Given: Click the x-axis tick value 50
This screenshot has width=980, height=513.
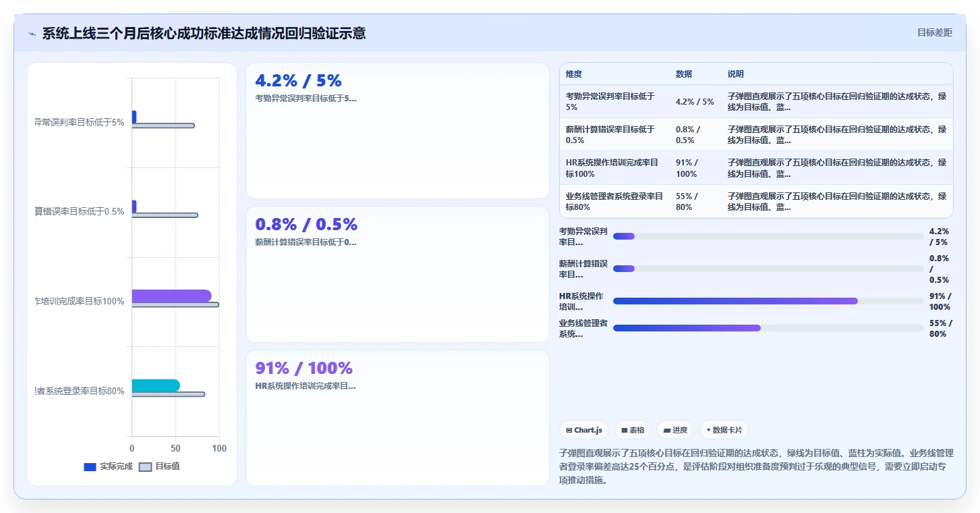Looking at the screenshot, I should (x=175, y=448).
